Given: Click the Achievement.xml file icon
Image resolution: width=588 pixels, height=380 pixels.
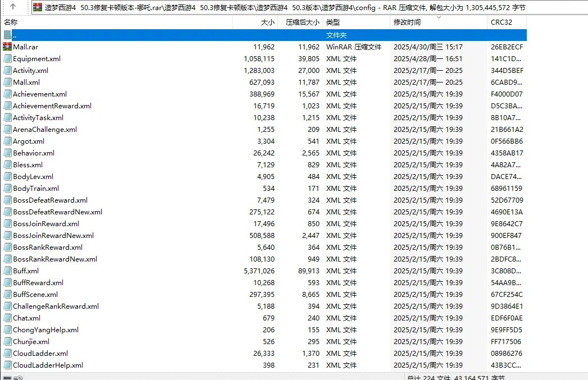Looking at the screenshot, I should (x=7, y=94).
